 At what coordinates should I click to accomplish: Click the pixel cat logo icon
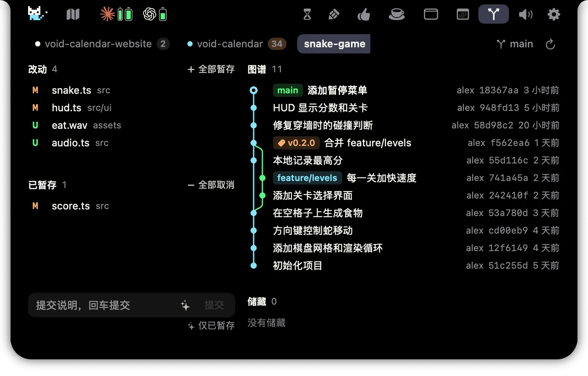(x=38, y=14)
